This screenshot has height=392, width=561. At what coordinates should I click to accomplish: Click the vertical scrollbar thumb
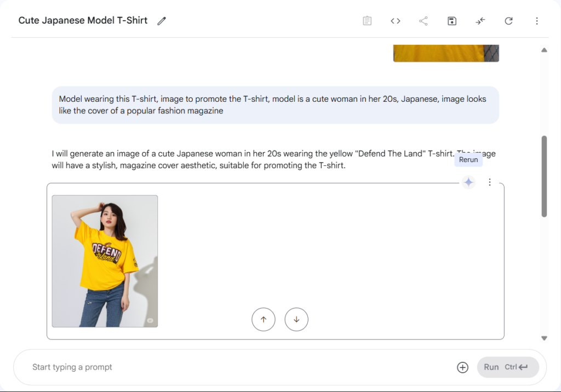[x=544, y=176]
